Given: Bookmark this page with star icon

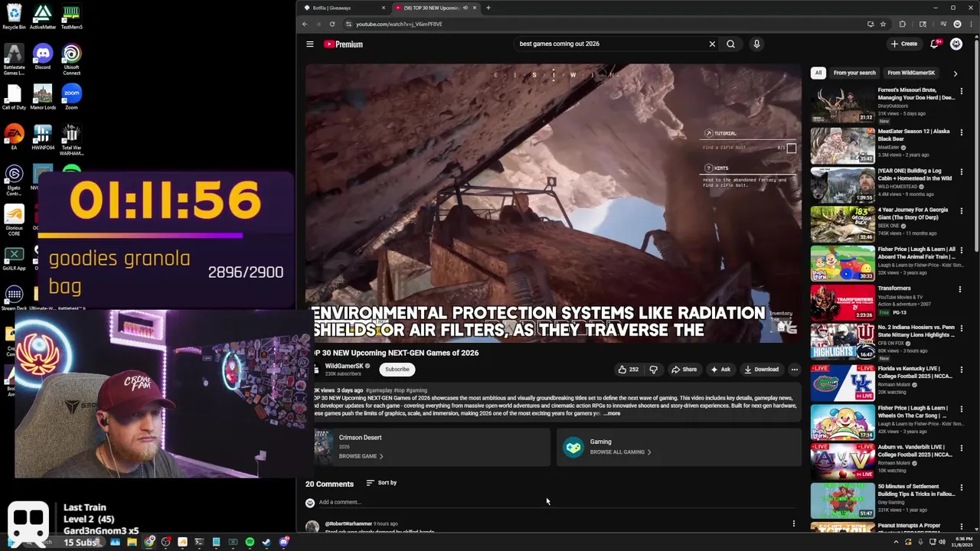Looking at the screenshot, I should pyautogui.click(x=883, y=24).
